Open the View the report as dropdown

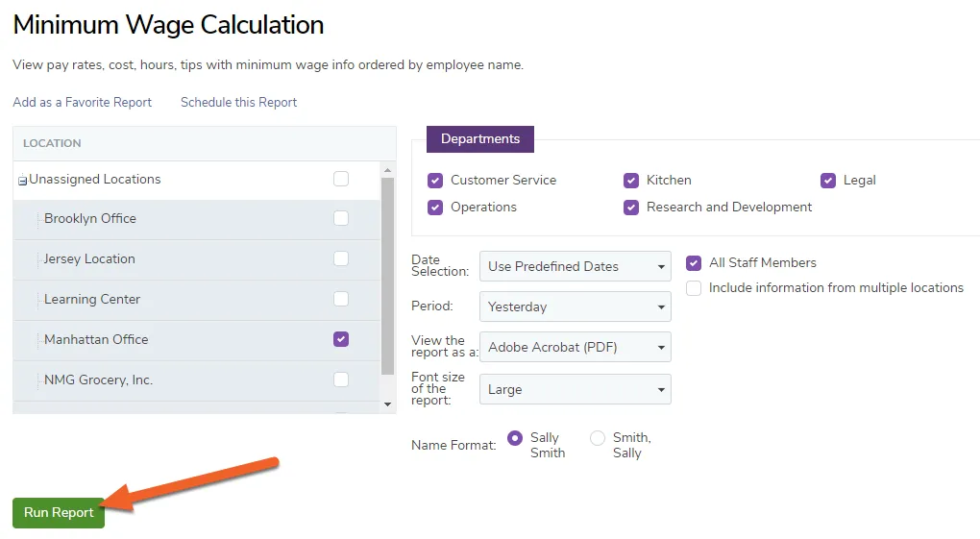(575, 347)
